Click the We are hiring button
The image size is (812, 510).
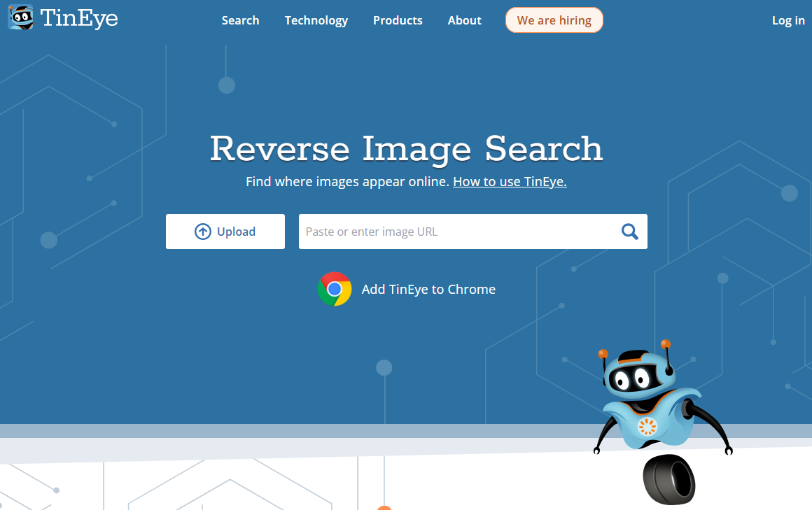554,20
